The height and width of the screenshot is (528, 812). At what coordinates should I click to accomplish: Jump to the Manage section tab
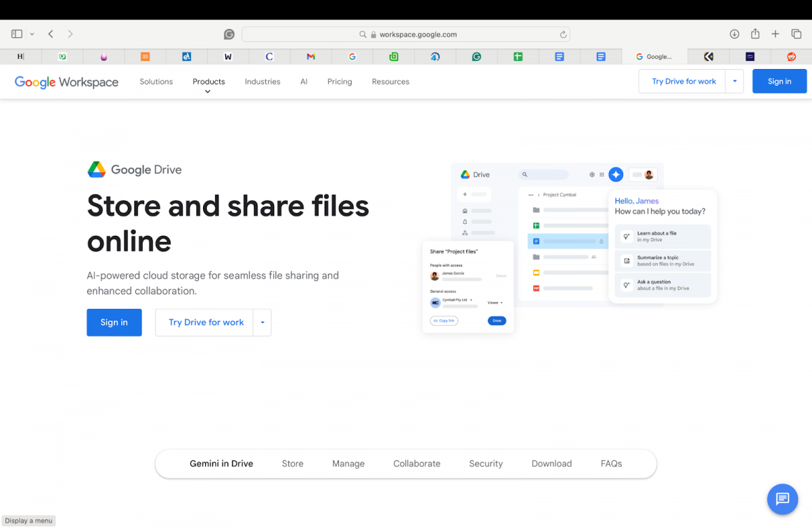click(348, 464)
